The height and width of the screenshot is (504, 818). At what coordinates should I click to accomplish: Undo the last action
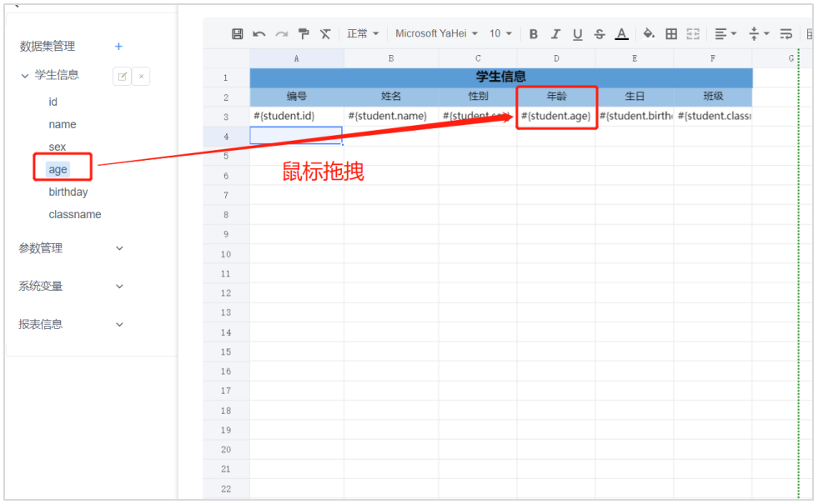259,34
